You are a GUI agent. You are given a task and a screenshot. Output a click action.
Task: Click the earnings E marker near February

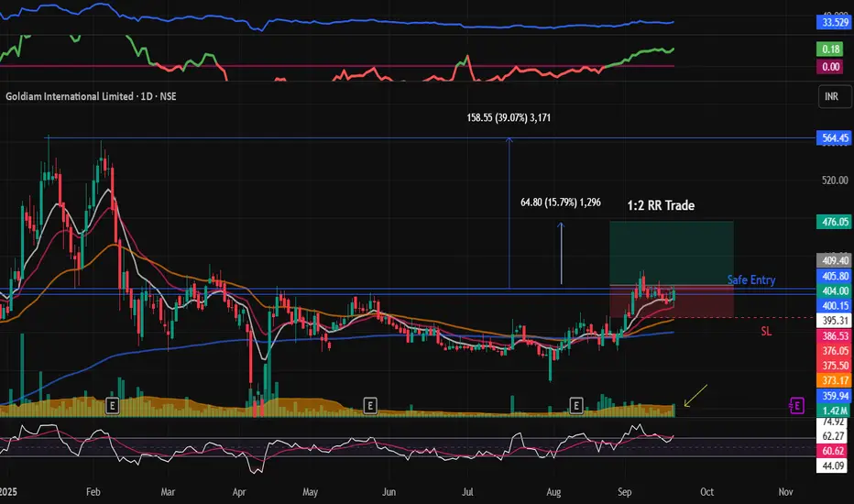pos(112,405)
